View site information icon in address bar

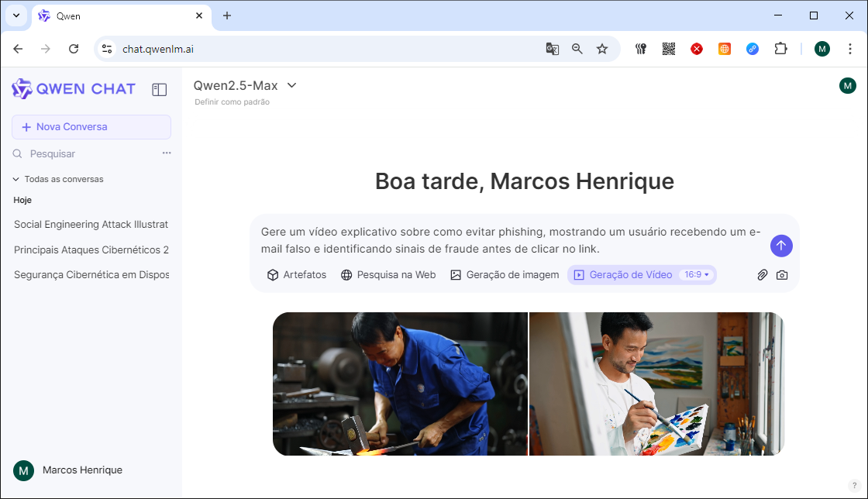pos(107,49)
